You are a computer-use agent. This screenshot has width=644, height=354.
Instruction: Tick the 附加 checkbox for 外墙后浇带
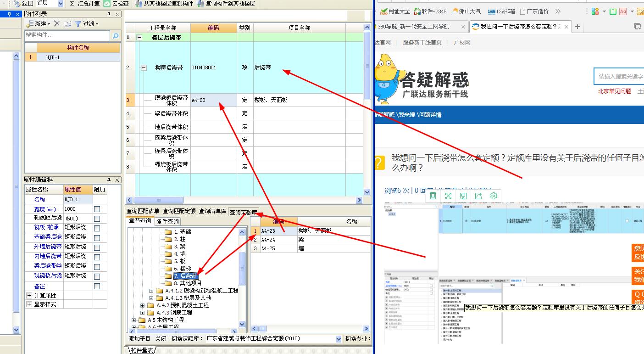pyautogui.click(x=97, y=247)
